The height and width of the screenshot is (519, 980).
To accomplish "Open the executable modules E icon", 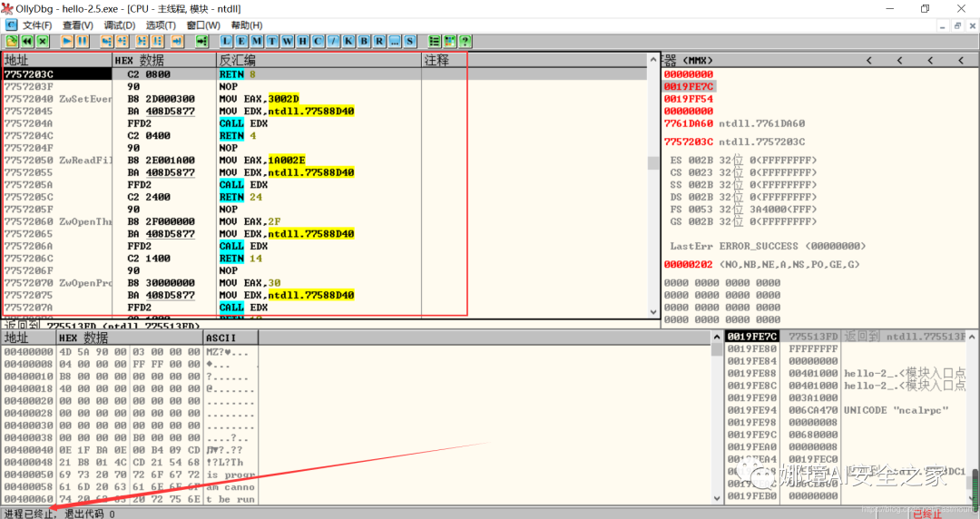I will (241, 41).
